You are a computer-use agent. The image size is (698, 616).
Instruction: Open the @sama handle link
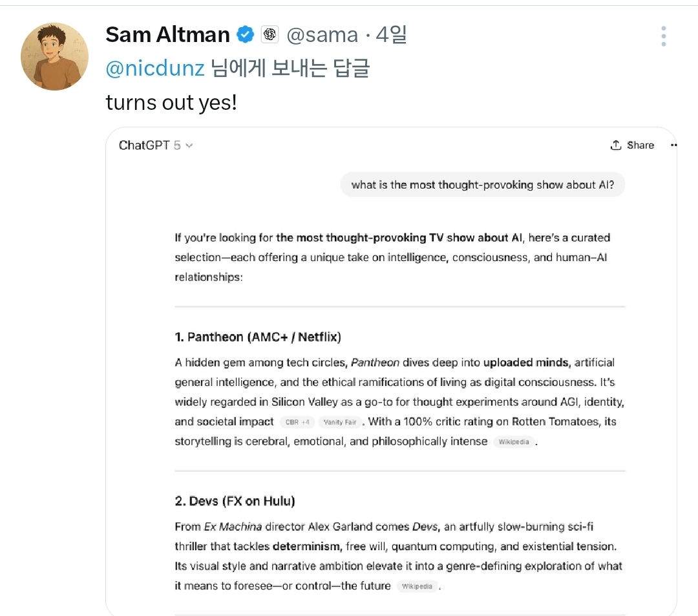321,35
